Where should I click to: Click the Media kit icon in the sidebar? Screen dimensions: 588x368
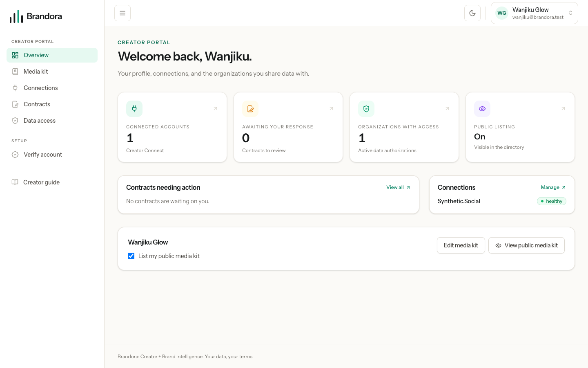pos(15,72)
